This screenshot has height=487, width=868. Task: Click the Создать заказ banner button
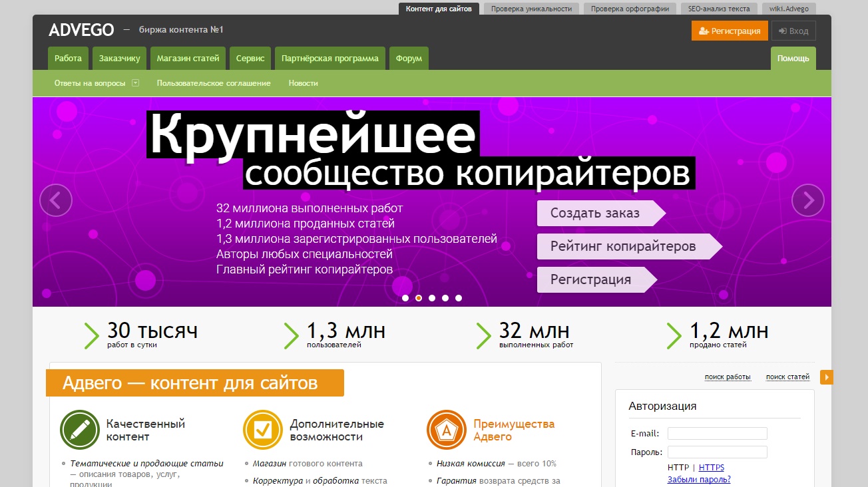pyautogui.click(x=596, y=213)
